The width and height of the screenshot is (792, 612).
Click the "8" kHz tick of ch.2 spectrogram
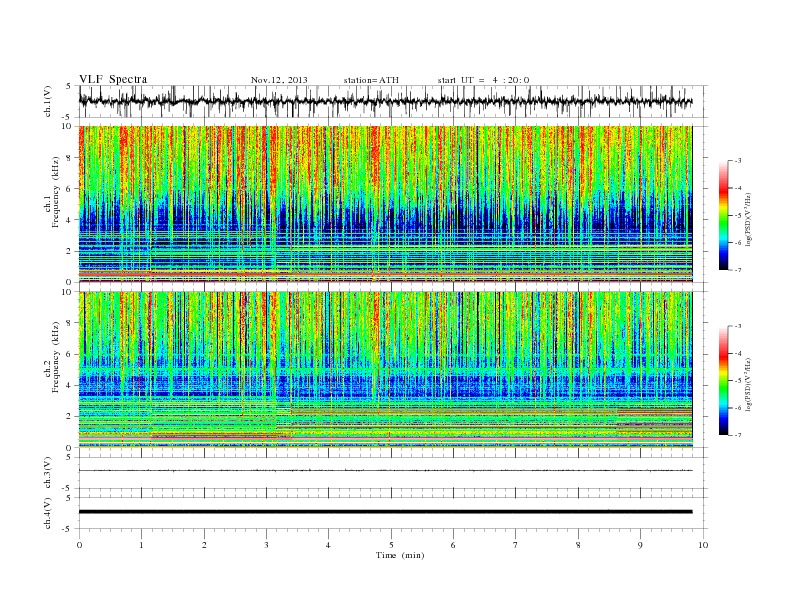(x=69, y=323)
